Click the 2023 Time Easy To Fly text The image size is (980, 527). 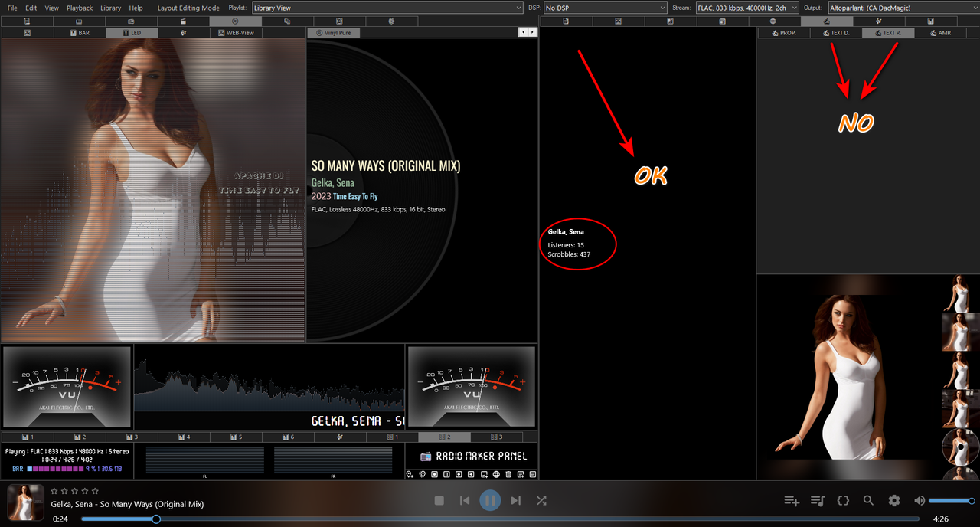click(x=345, y=197)
